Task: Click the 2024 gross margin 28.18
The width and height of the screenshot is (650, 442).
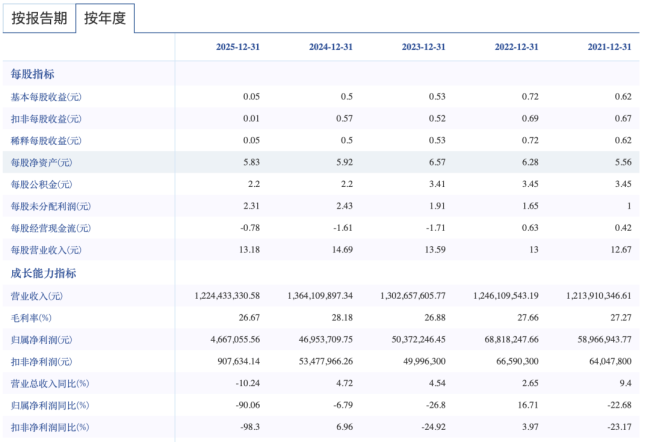Action: coord(342,318)
